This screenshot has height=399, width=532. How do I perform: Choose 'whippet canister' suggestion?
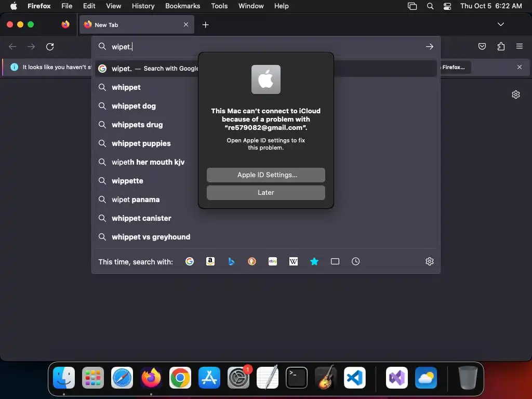click(265, 218)
